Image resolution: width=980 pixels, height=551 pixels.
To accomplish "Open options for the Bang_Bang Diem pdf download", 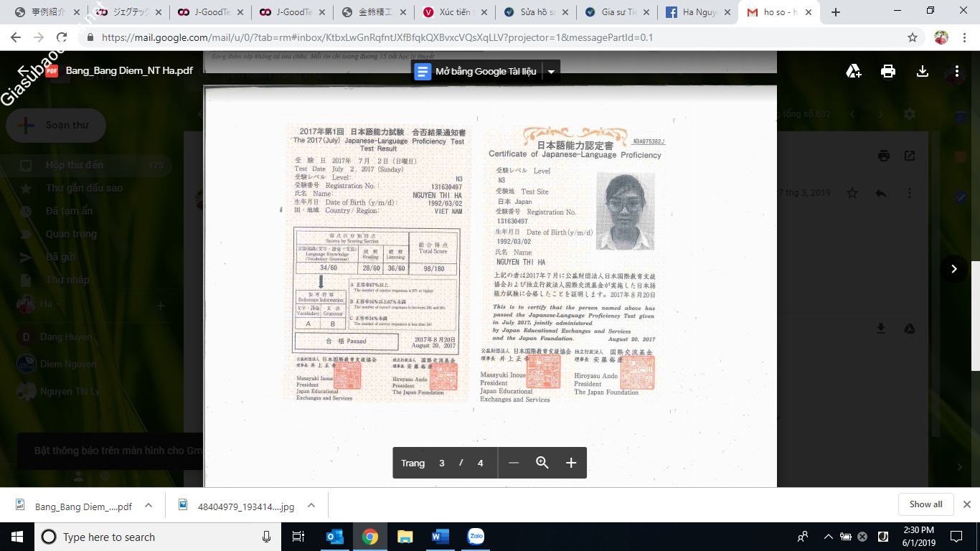I will tap(149, 505).
